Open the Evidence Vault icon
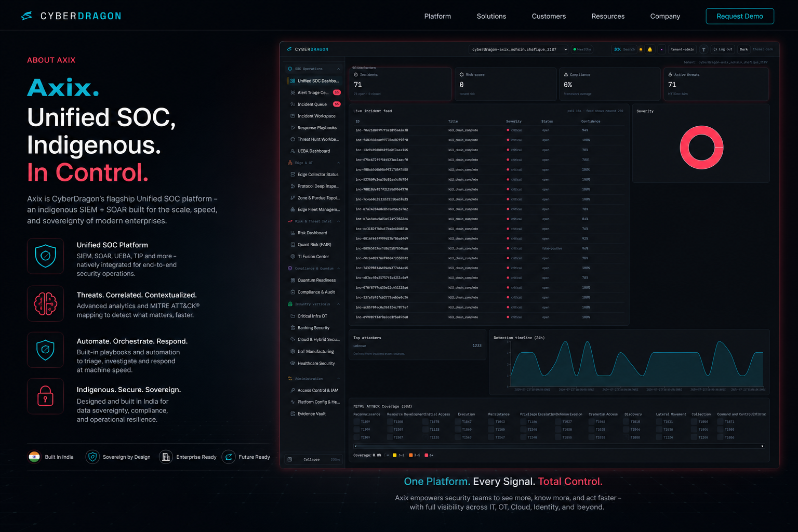The width and height of the screenshot is (798, 532). coord(292,414)
